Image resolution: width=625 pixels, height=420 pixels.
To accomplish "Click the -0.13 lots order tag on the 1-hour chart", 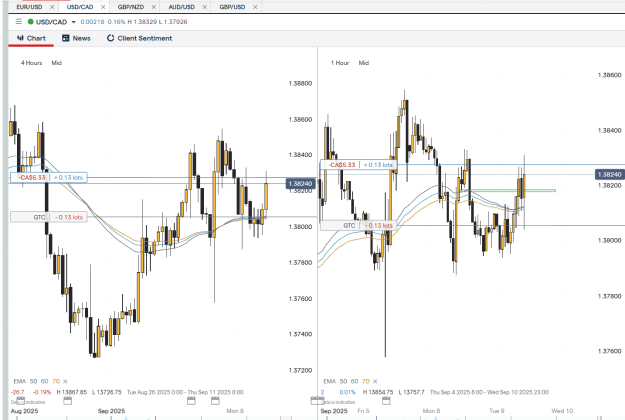I will (x=378, y=226).
